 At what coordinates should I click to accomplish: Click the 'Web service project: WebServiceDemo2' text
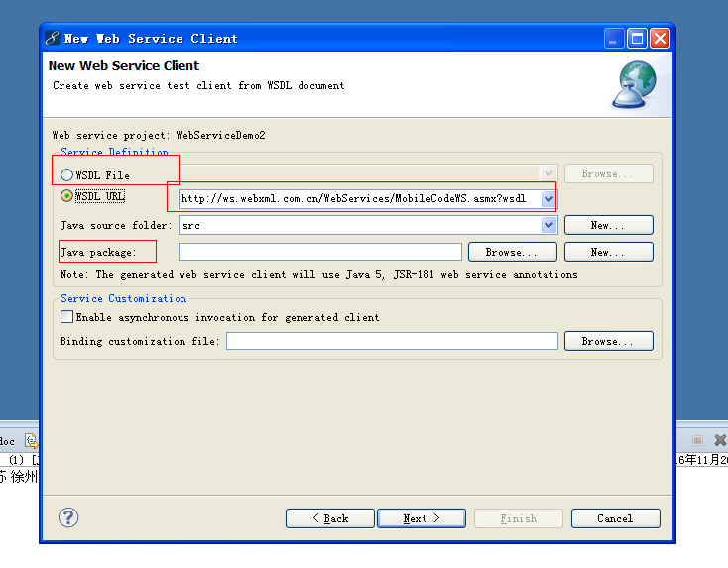(x=159, y=135)
